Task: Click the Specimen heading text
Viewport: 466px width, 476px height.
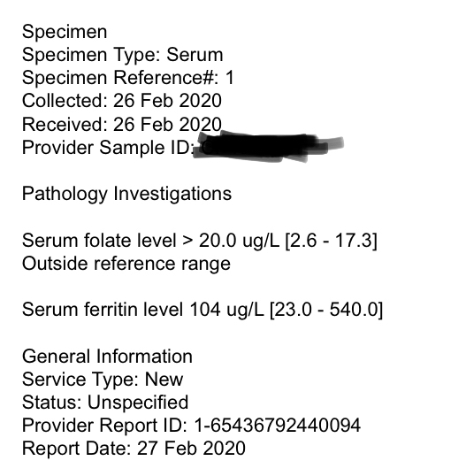Action: 65,33
